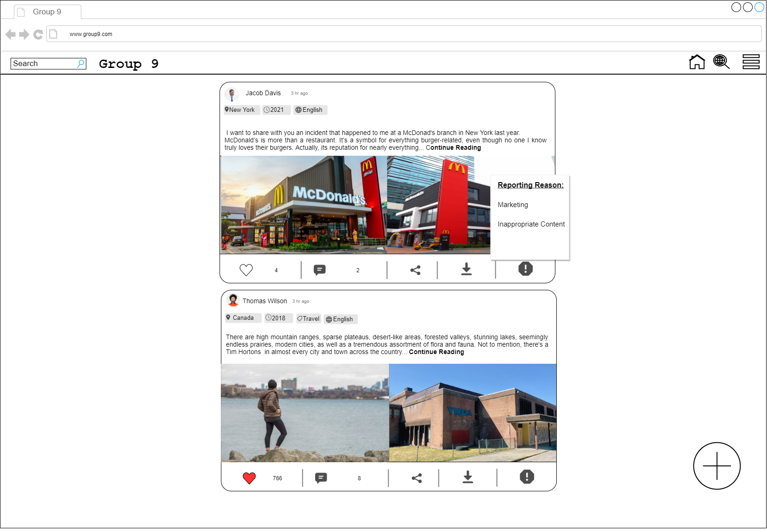
Task: Open Thomas Wilson's profile avatar
Action: pyautogui.click(x=233, y=300)
